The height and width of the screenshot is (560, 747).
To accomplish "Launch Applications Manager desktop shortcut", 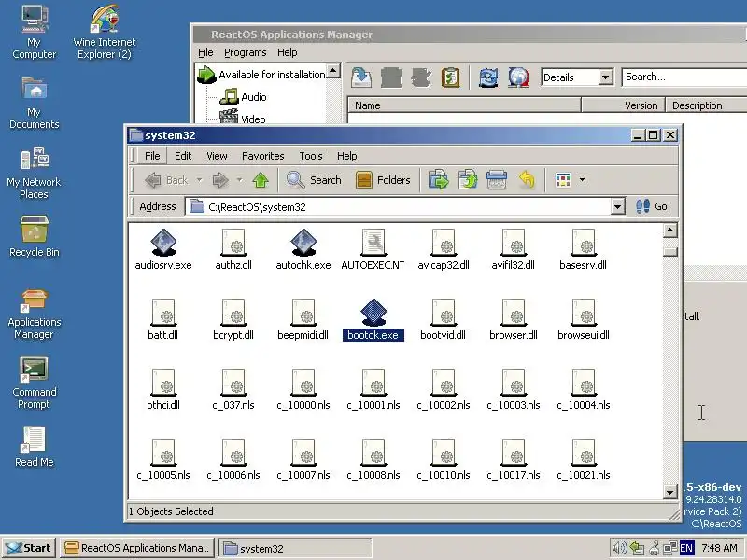I will 34,314.
